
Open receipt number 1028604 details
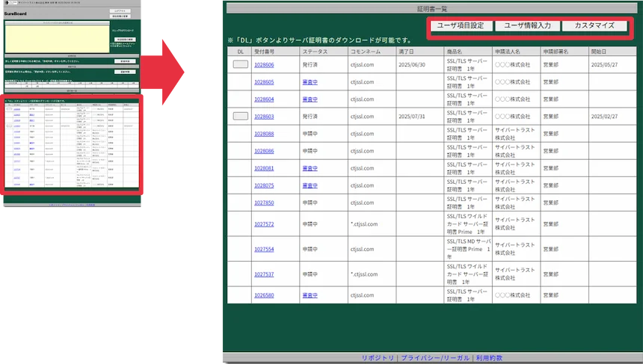264,99
